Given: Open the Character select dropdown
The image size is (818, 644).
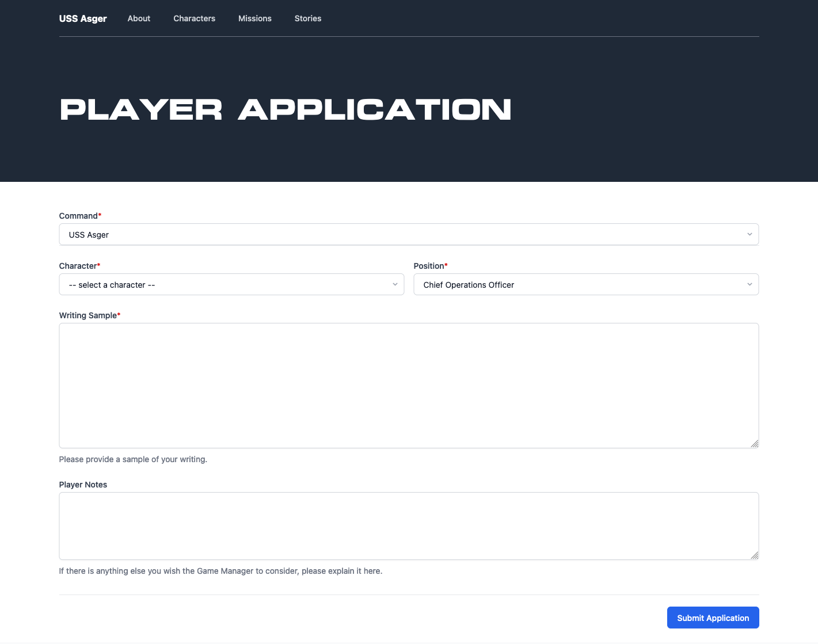Looking at the screenshot, I should coord(231,284).
